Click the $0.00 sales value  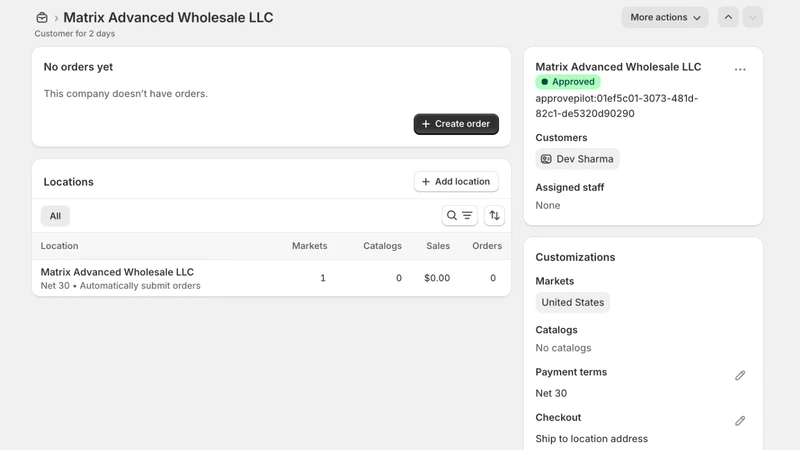(437, 278)
